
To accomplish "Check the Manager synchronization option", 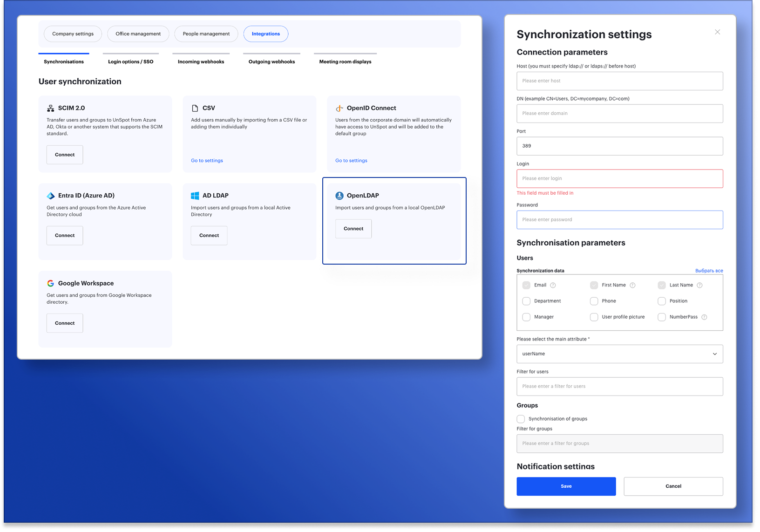I will (x=526, y=317).
